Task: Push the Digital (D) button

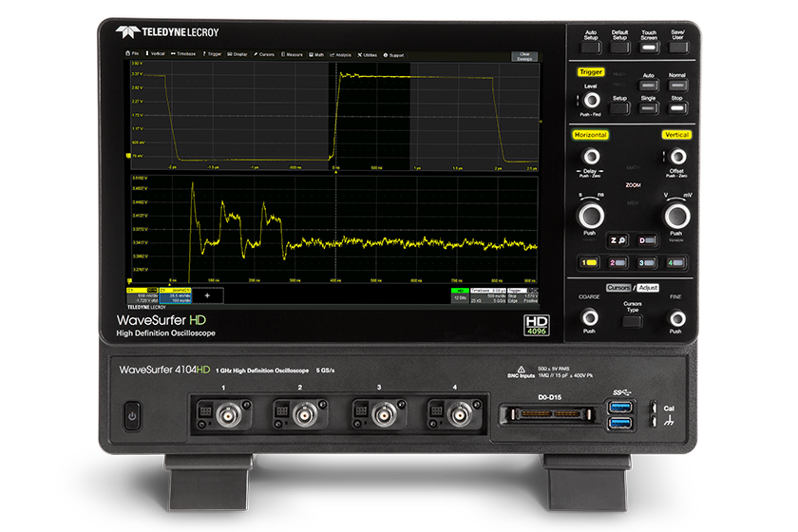Action: coord(647,240)
